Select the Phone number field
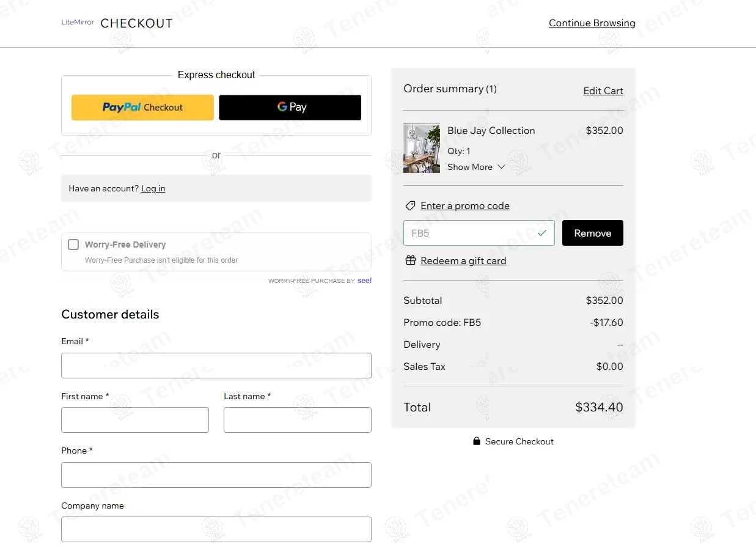This screenshot has height=552, width=756. pos(216,475)
